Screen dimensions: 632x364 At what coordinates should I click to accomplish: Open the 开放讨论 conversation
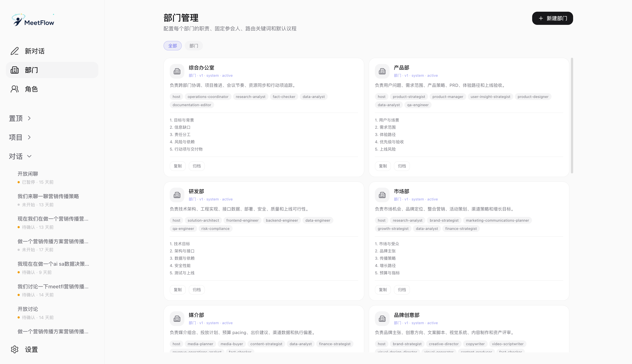pos(53,313)
